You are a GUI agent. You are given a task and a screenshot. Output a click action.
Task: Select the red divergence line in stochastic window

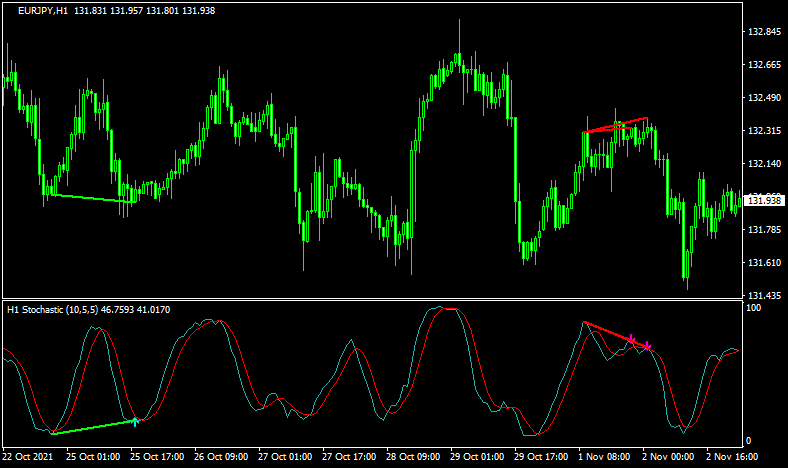(608, 332)
